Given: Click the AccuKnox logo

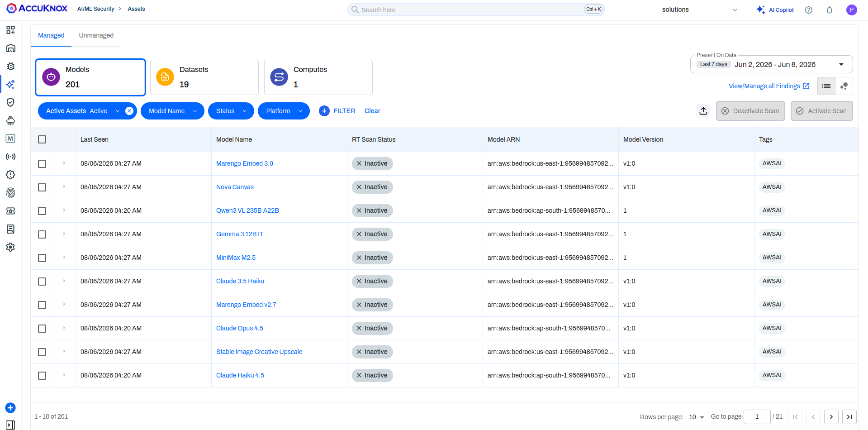Looking at the screenshot, I should point(37,9).
